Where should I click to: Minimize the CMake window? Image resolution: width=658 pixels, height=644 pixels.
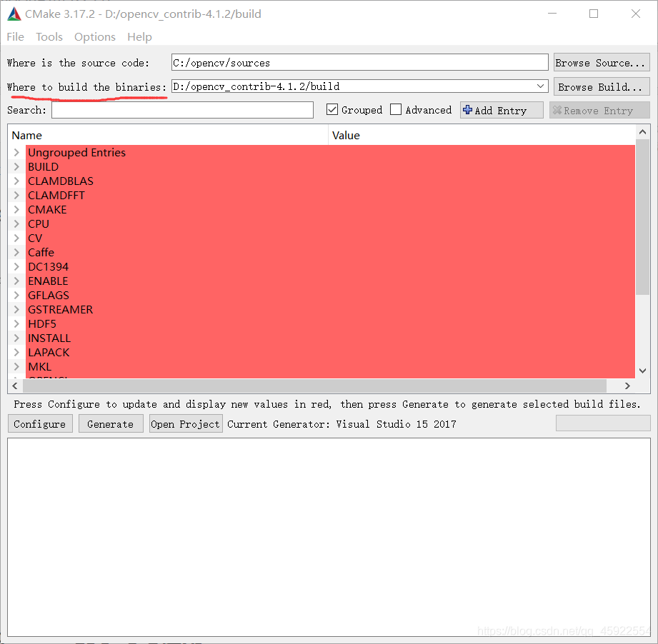click(552, 14)
